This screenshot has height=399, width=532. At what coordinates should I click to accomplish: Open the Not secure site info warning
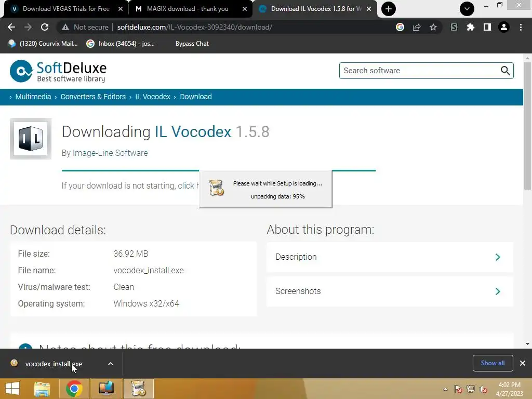[85, 27]
